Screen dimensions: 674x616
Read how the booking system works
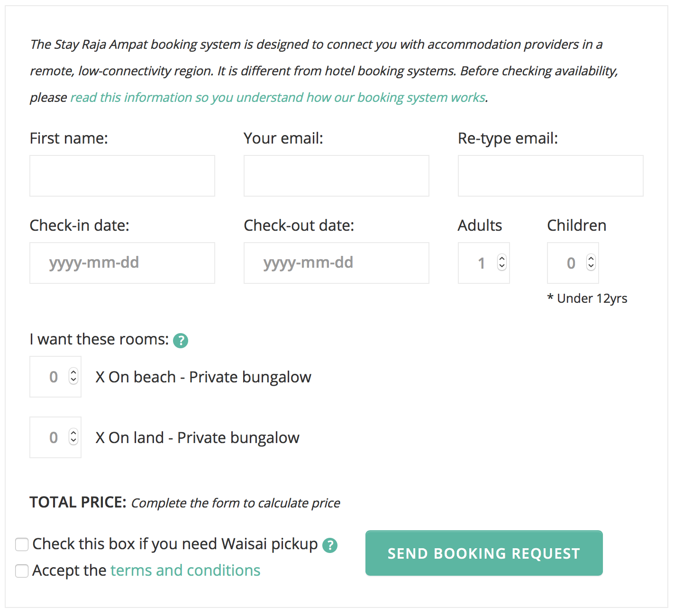coord(278,98)
